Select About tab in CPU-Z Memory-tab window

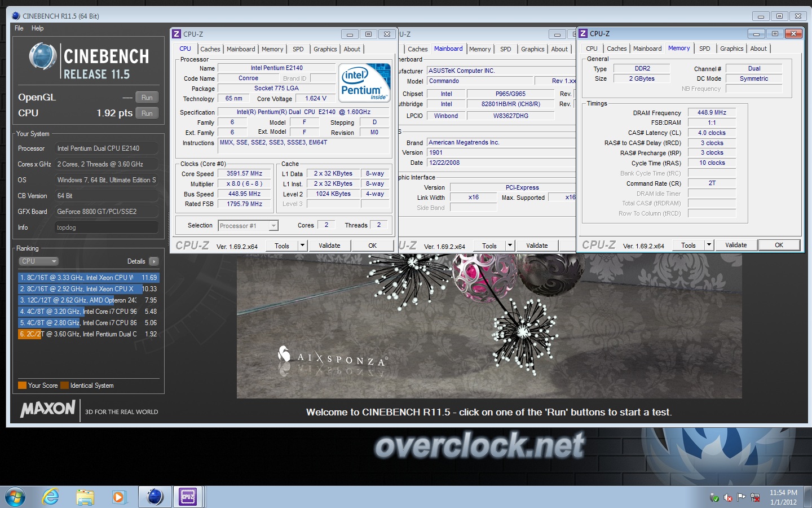pos(758,49)
